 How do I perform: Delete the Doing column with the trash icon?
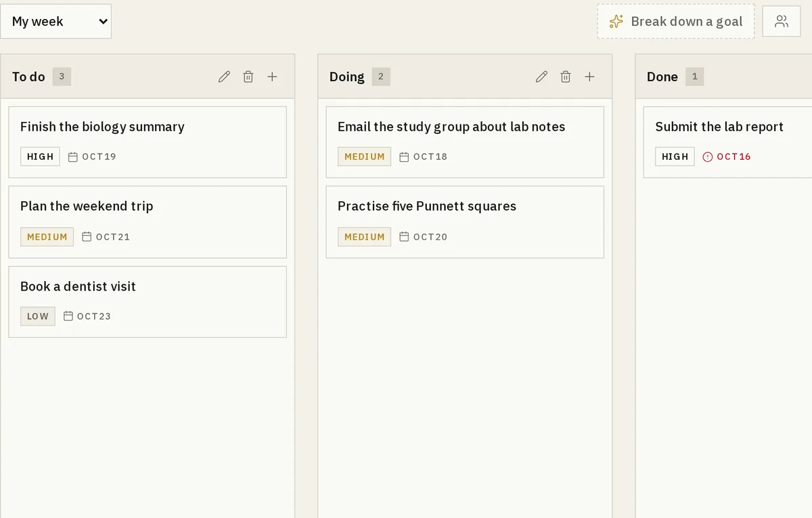click(x=566, y=77)
